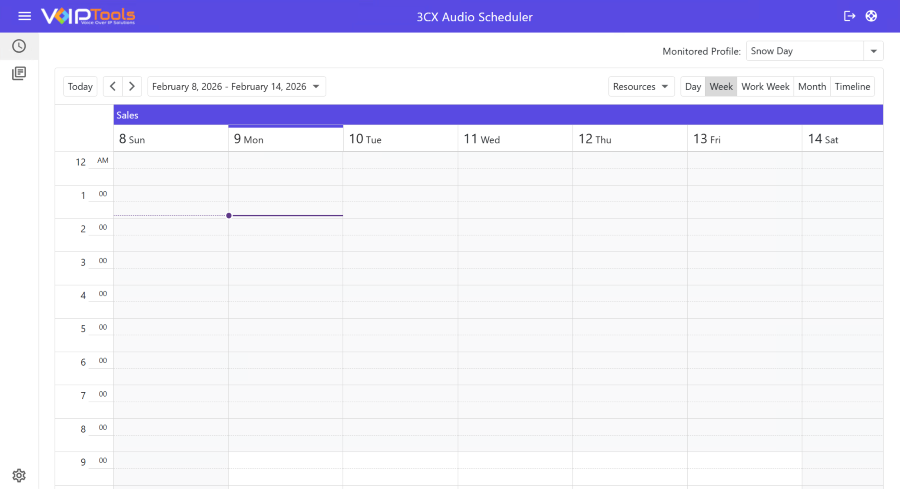Switch to Month view
This screenshot has width=900, height=489.
[x=812, y=87]
